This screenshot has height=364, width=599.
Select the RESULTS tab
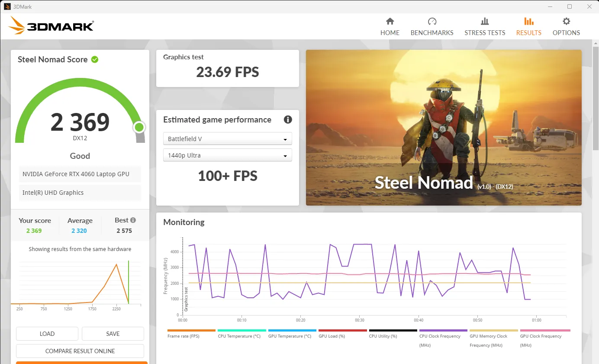pos(528,27)
